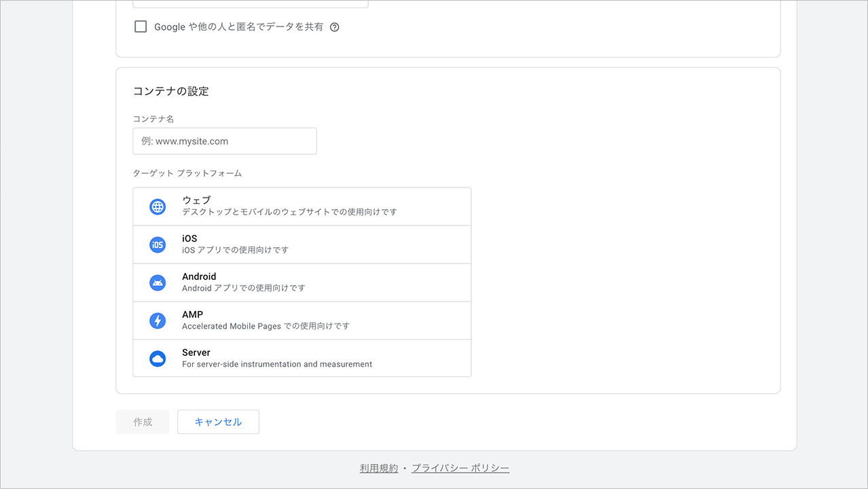Open the help tooltip beside the data sharing option

(x=334, y=27)
